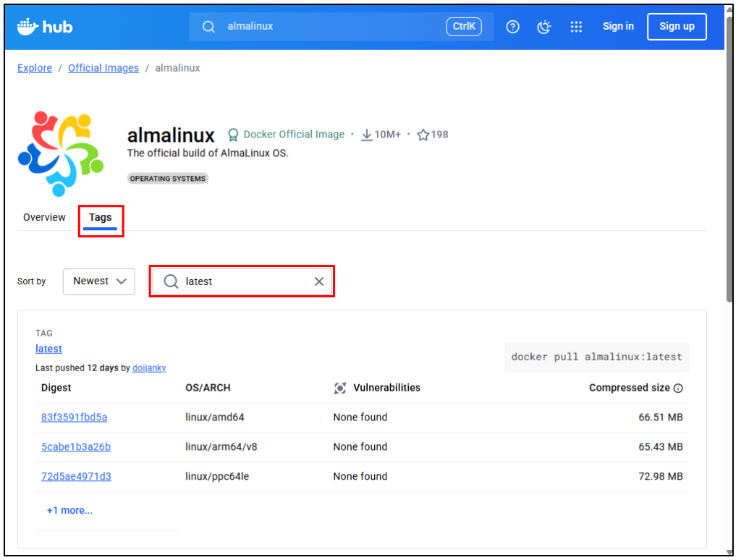Click the Sign in link

(618, 27)
